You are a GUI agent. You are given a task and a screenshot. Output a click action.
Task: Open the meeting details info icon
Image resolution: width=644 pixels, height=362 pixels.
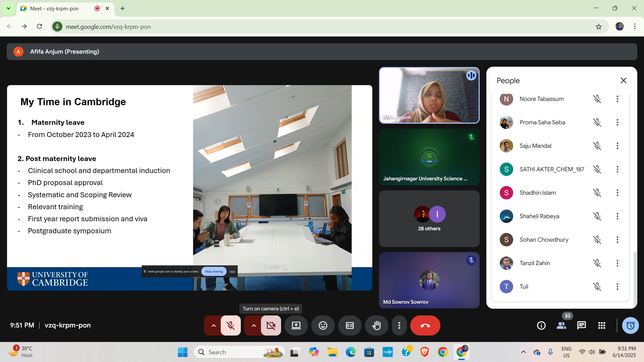click(x=541, y=325)
